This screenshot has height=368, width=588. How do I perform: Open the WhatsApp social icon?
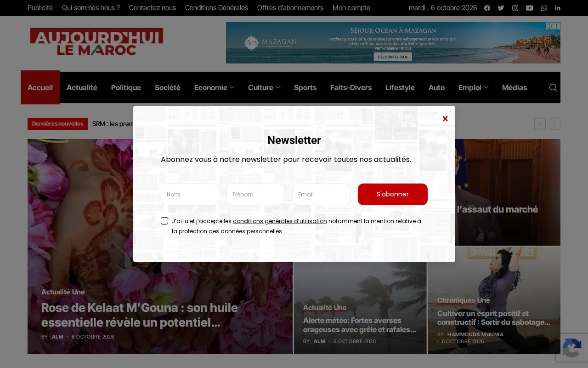pyautogui.click(x=544, y=8)
